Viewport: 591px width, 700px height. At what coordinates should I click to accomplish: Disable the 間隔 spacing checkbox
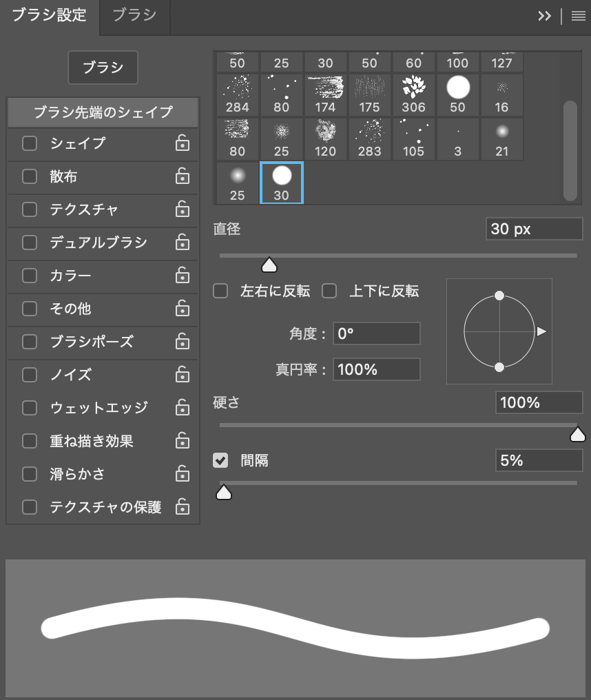click(220, 460)
